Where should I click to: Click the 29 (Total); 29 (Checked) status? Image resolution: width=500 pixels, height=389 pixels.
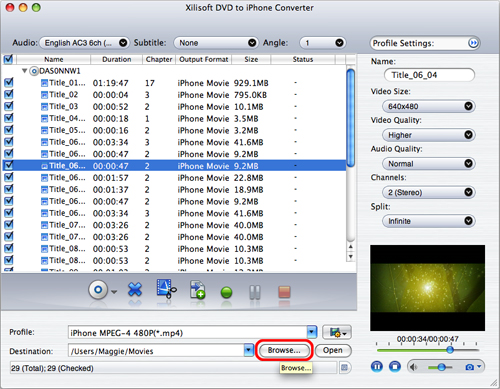[x=52, y=368]
